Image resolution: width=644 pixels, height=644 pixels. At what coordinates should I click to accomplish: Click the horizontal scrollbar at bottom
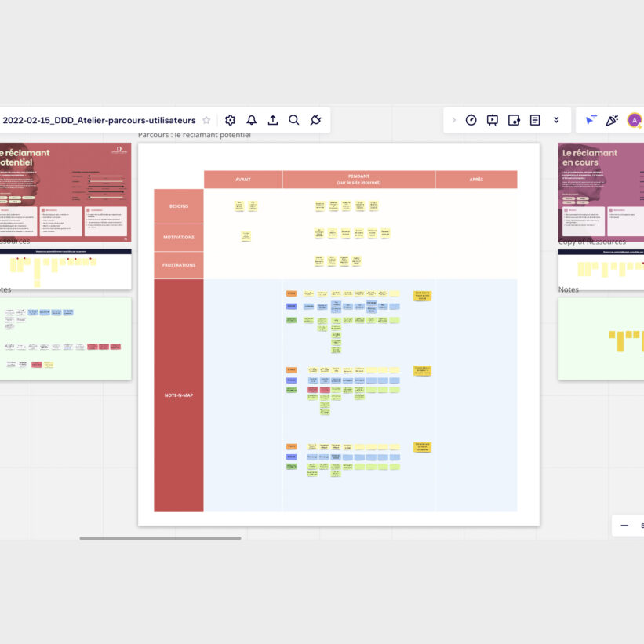click(x=160, y=538)
